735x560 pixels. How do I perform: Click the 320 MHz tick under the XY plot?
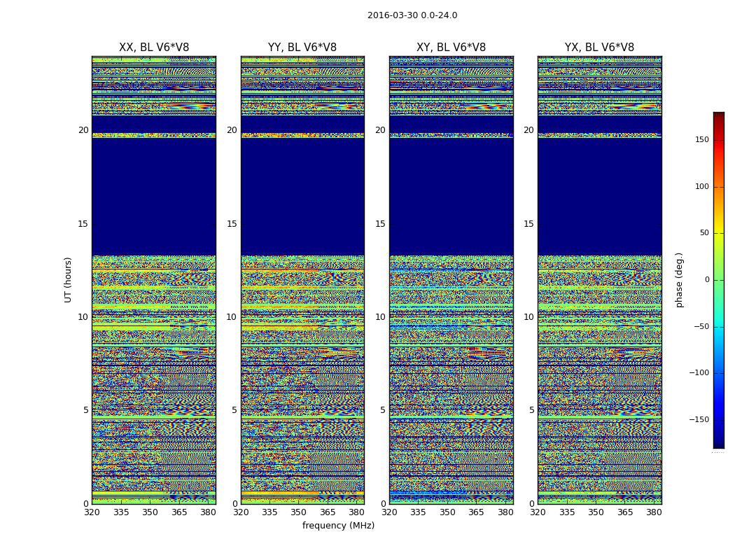point(389,512)
